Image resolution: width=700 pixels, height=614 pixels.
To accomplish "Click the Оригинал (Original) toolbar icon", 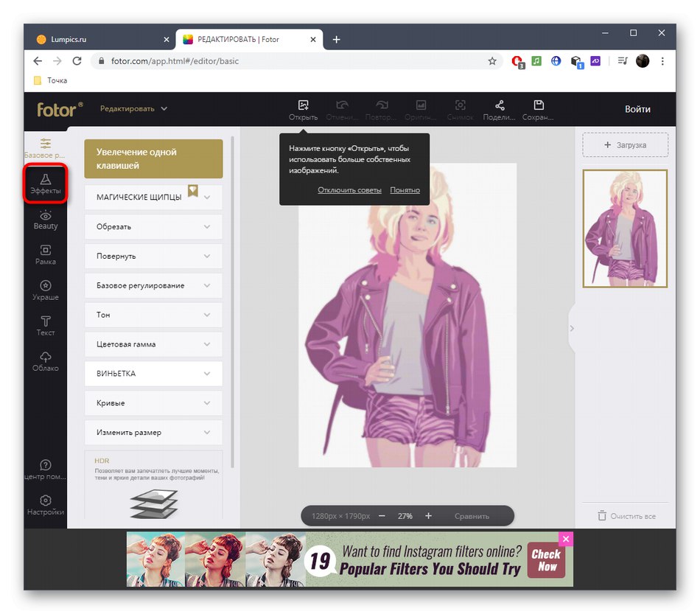I will point(421,110).
